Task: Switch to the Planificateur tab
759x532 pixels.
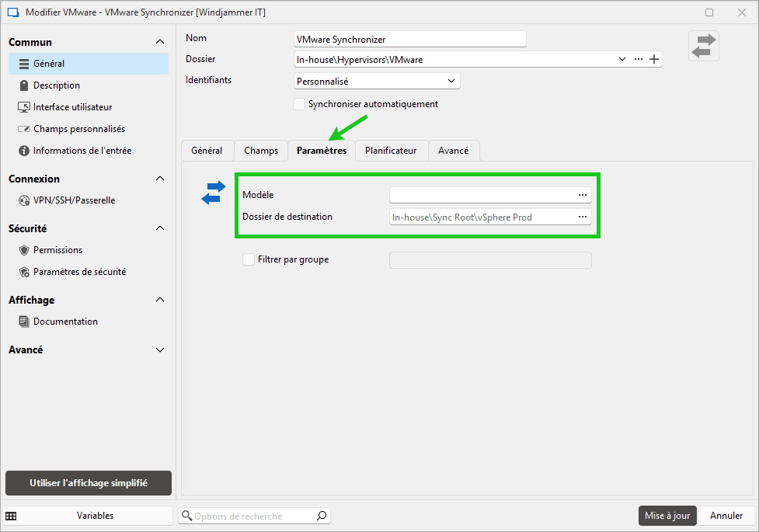Action: 391,151
